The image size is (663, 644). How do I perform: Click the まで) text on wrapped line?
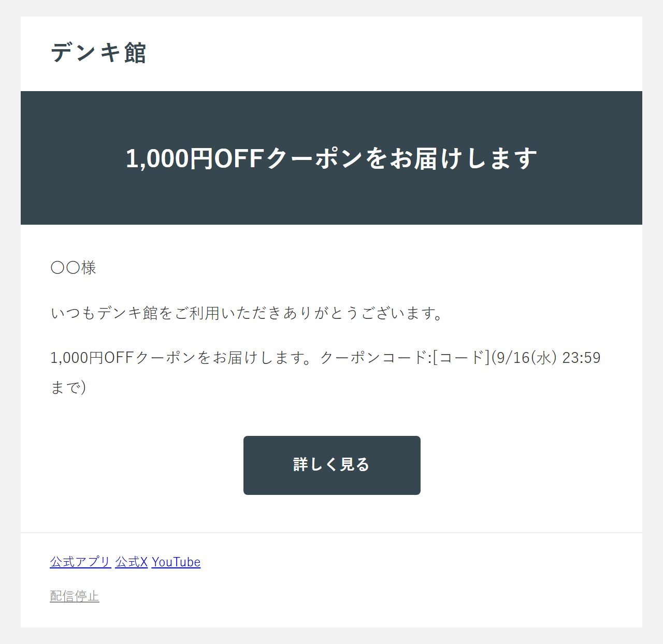[x=68, y=387]
